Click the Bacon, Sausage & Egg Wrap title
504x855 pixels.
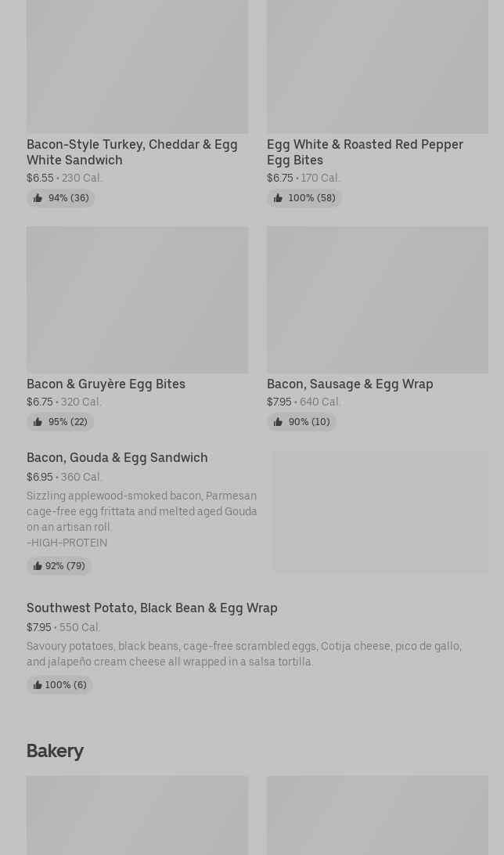[350, 384]
